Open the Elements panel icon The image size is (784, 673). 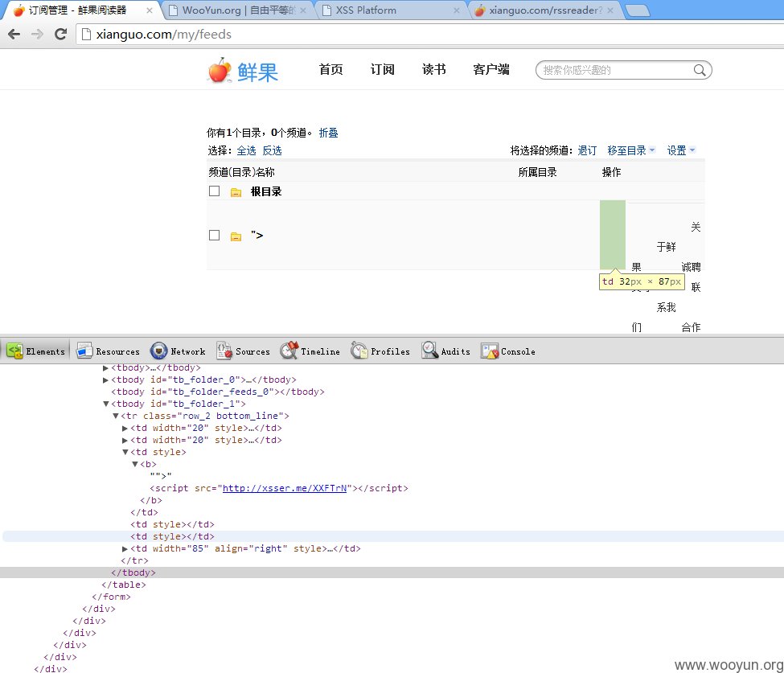pos(14,351)
